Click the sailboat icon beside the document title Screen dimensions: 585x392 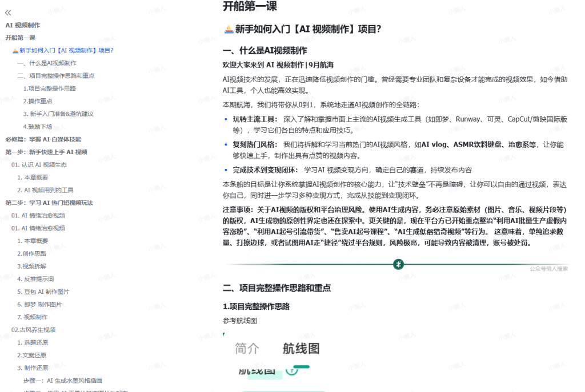pyautogui.click(x=229, y=29)
